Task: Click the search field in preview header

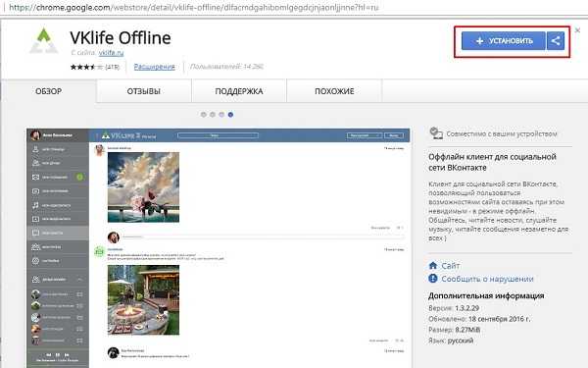Action: tap(218, 135)
